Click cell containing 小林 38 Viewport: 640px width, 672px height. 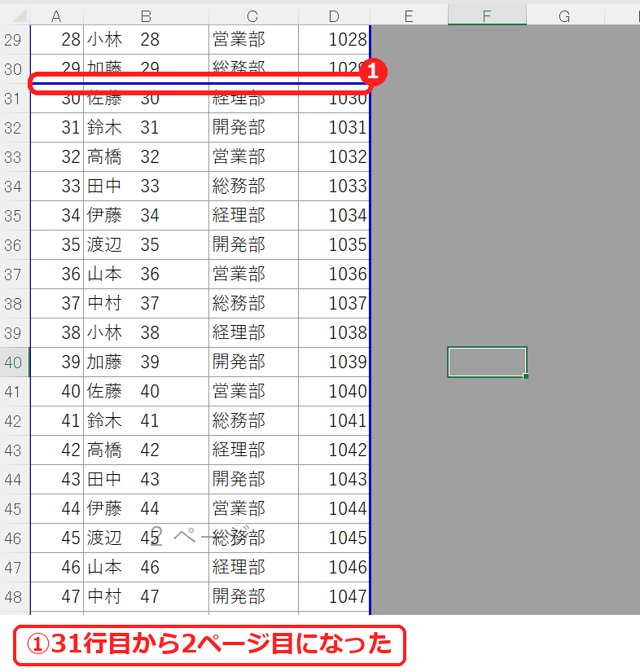pos(146,332)
